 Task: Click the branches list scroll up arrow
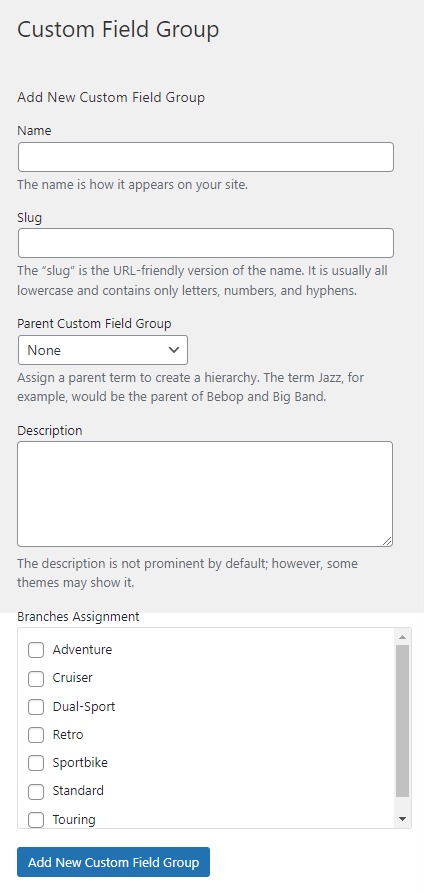pos(402,637)
